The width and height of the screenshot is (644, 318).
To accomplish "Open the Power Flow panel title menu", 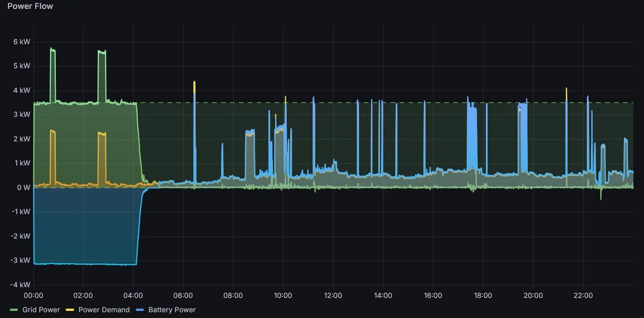I will click(30, 6).
